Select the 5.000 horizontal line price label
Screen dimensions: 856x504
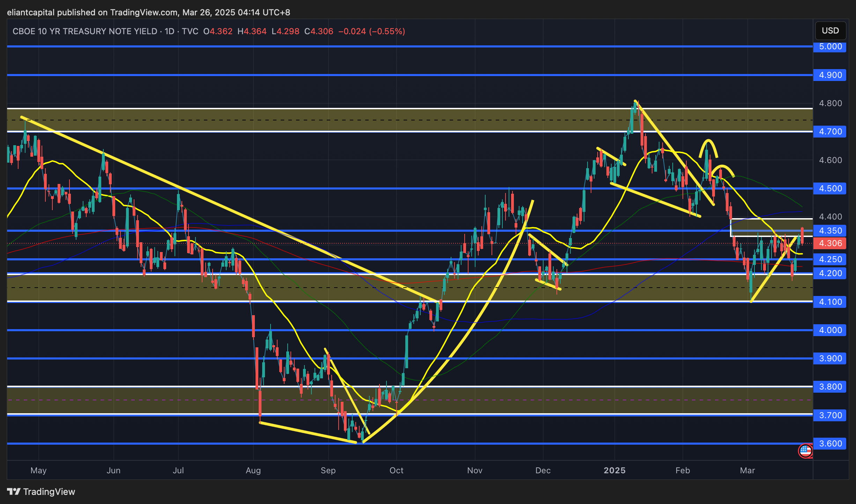(x=830, y=46)
